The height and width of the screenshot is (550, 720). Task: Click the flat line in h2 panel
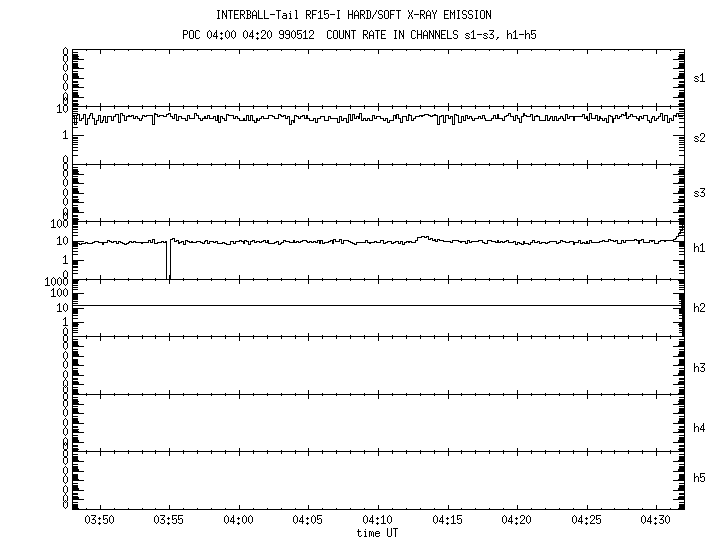click(x=378, y=305)
